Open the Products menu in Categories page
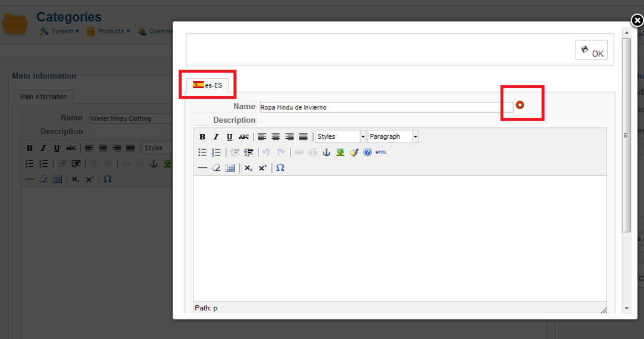The width and height of the screenshot is (644, 339). tap(108, 31)
